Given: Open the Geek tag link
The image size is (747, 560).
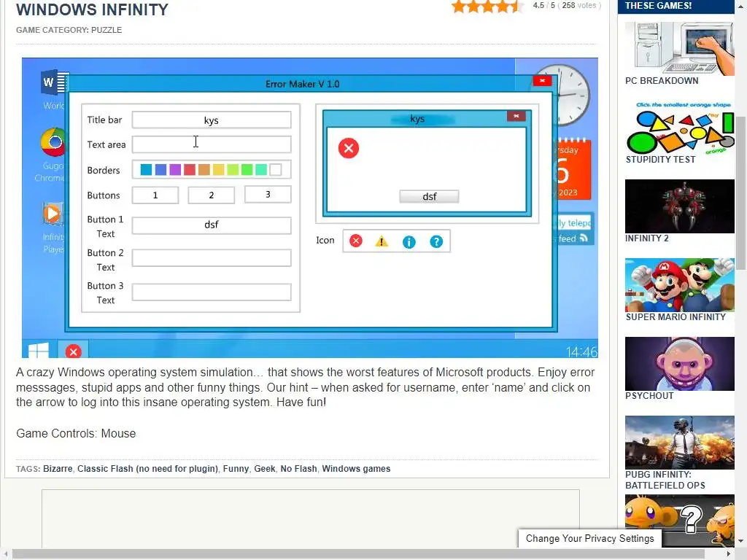Looking at the screenshot, I should (x=264, y=469).
